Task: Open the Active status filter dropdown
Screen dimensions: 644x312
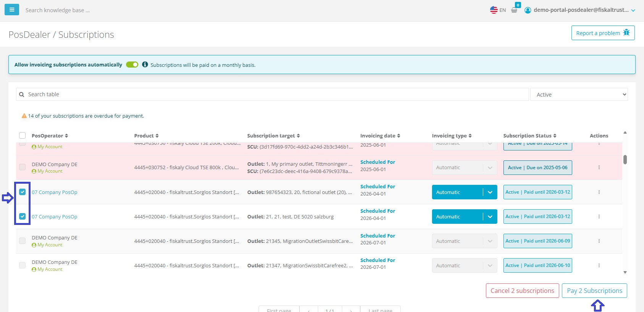Action: point(579,94)
